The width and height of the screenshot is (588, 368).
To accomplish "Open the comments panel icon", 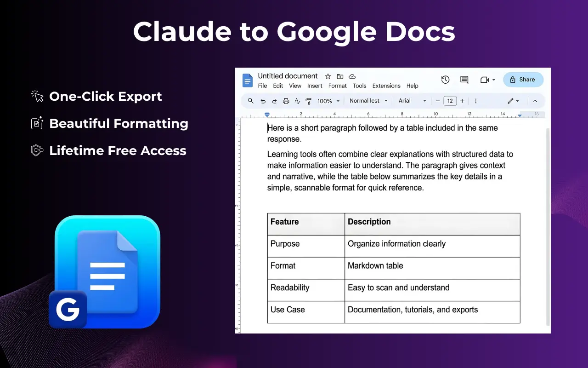I will pyautogui.click(x=464, y=80).
